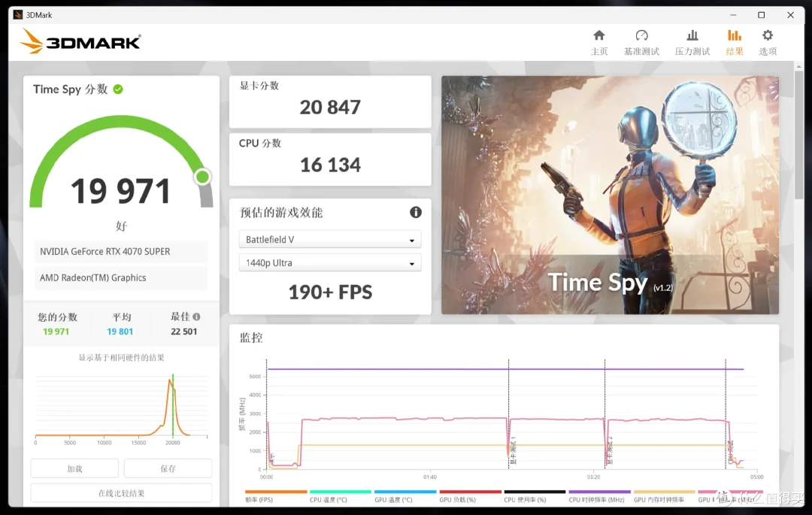Click the 平均 value 19 801
Screen dimensions: 812x515
pos(120,332)
